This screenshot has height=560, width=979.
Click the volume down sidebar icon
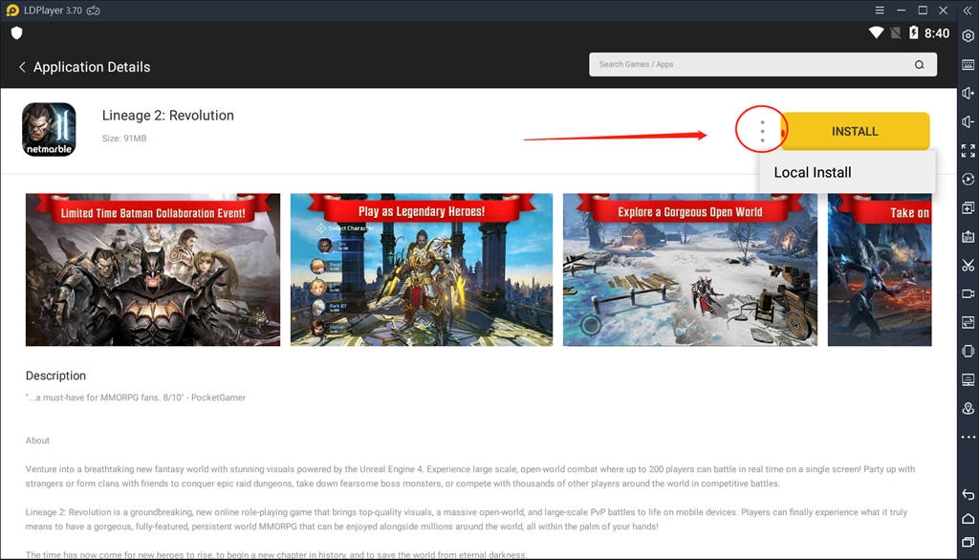968,121
